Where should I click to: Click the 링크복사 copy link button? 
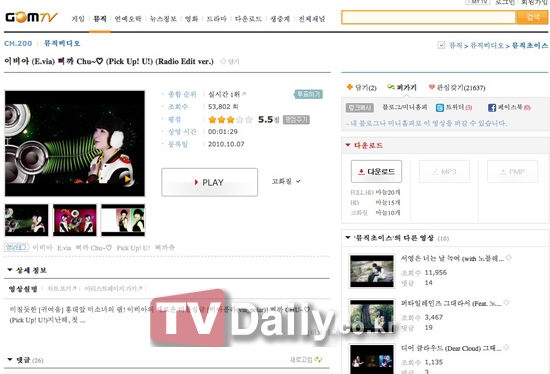360,107
